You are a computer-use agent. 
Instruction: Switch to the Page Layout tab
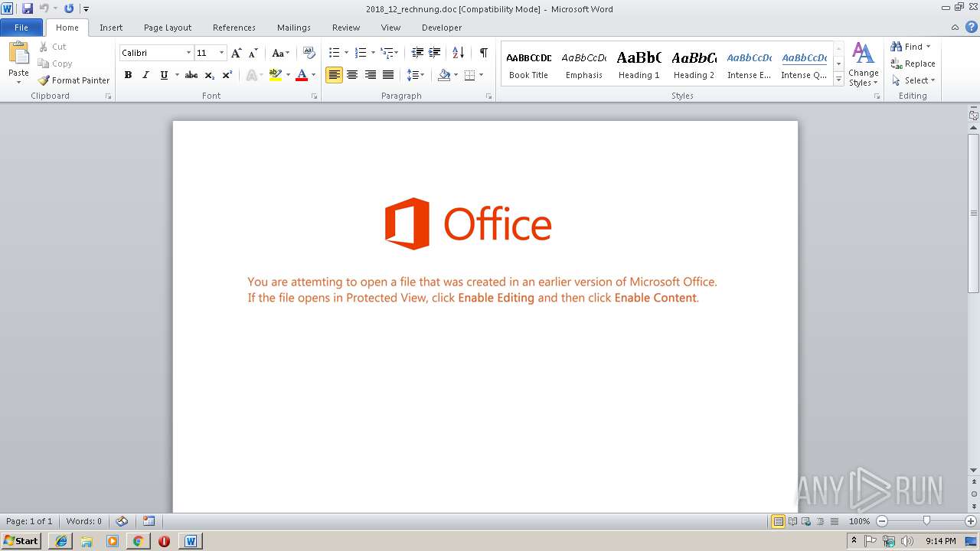point(168,28)
